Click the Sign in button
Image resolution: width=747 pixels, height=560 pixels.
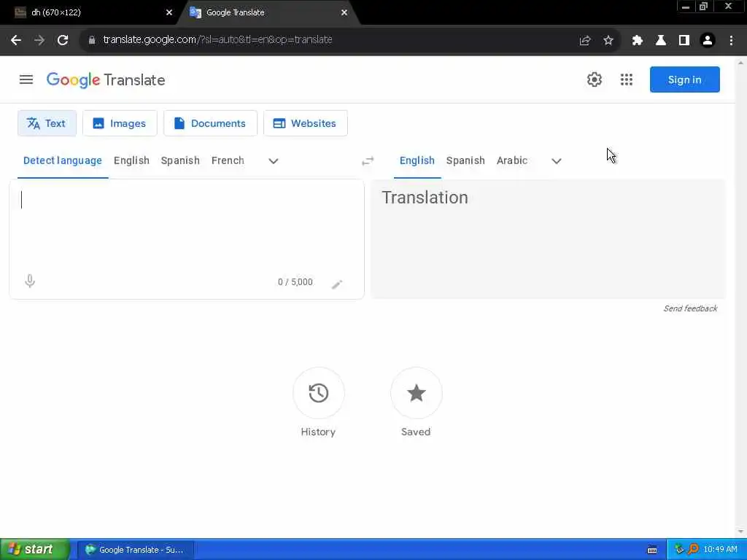684,79
